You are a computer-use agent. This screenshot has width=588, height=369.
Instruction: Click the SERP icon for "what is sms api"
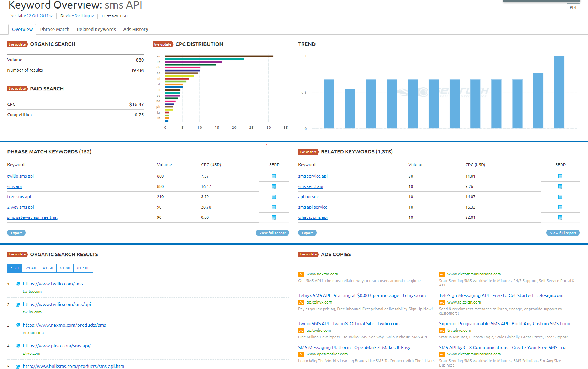[560, 217]
